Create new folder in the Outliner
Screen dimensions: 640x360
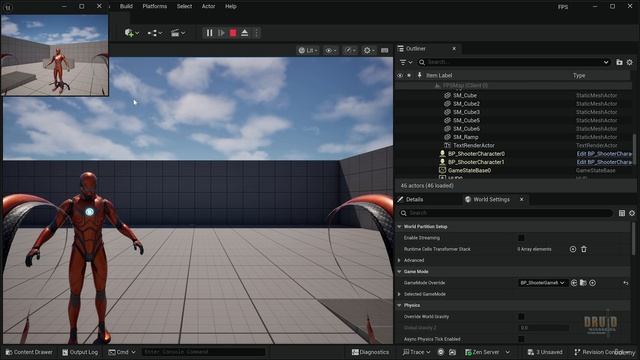[619, 62]
